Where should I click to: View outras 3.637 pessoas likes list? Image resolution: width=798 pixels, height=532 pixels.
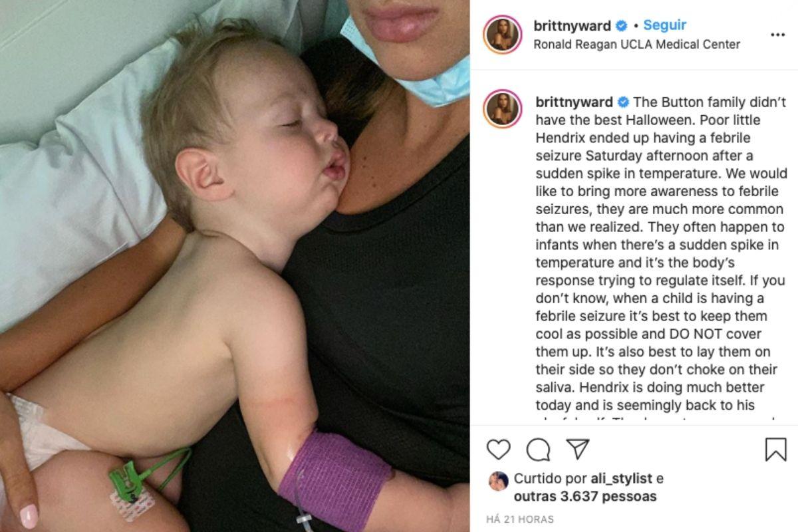click(585, 496)
